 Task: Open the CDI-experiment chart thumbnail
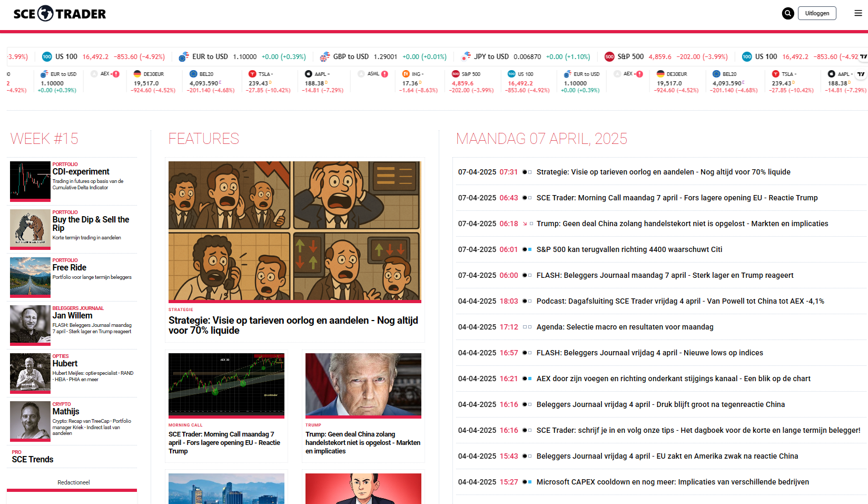click(x=30, y=181)
